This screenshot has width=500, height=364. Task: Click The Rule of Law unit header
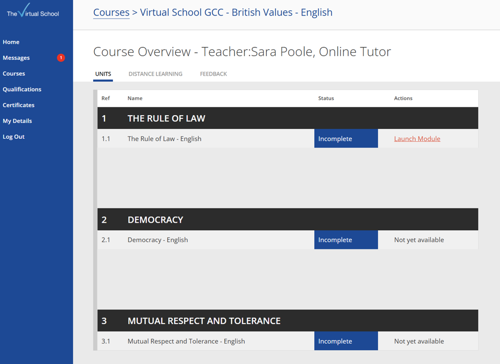(x=288, y=118)
